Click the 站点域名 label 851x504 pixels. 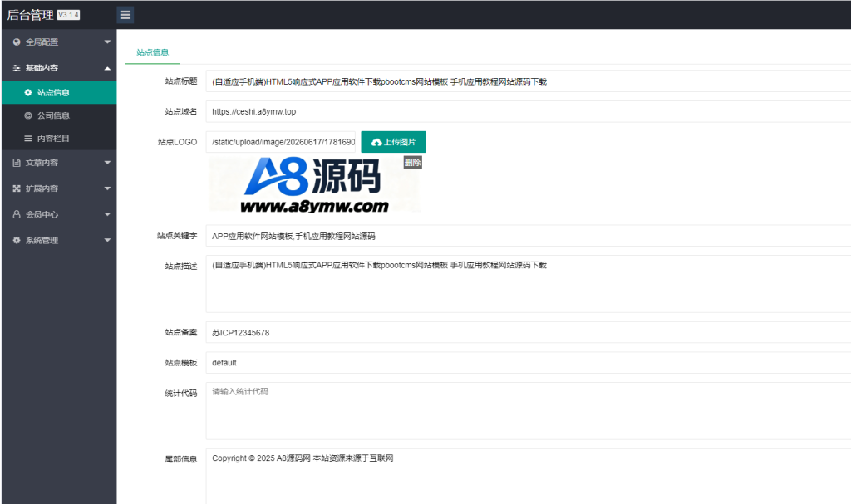(181, 112)
